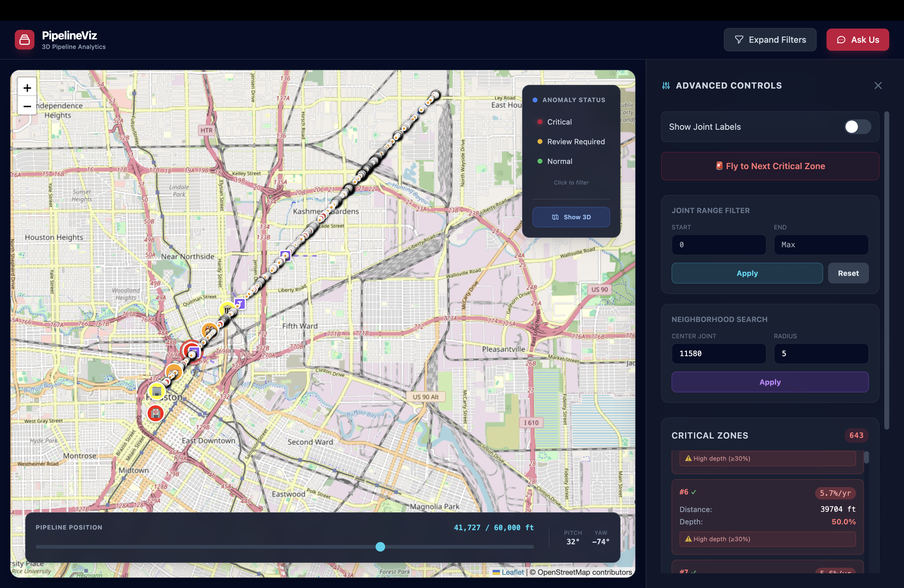904x588 pixels.
Task: Filter by Critical anomaly status
Action: click(559, 122)
